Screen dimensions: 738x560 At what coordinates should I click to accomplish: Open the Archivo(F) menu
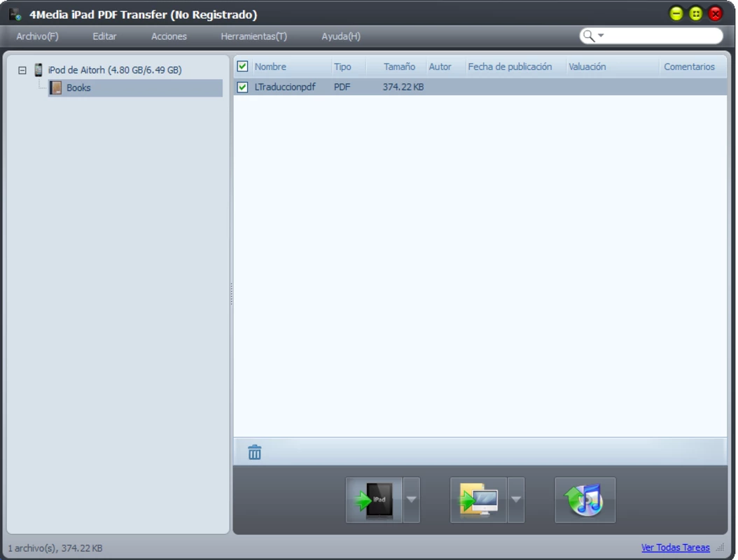(37, 36)
